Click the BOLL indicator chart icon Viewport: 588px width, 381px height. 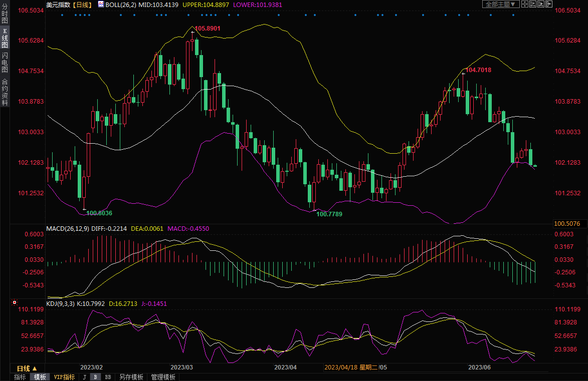pos(101,4)
